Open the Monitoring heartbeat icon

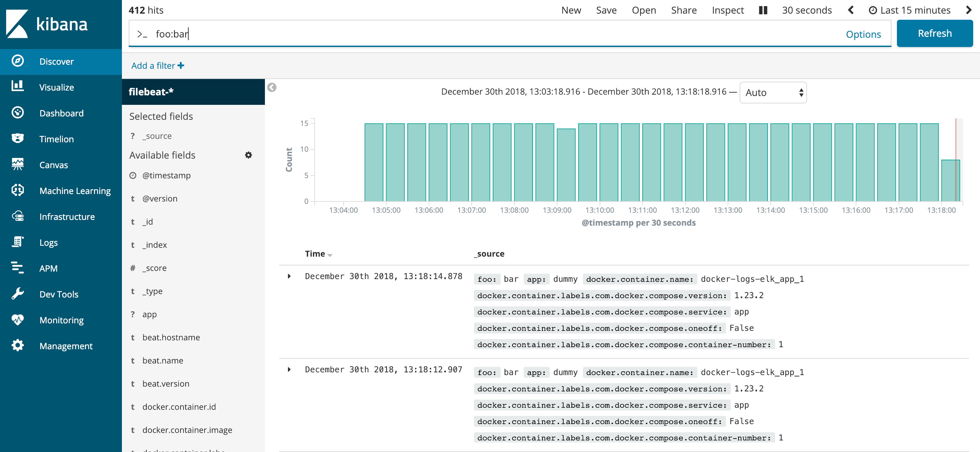[17, 320]
